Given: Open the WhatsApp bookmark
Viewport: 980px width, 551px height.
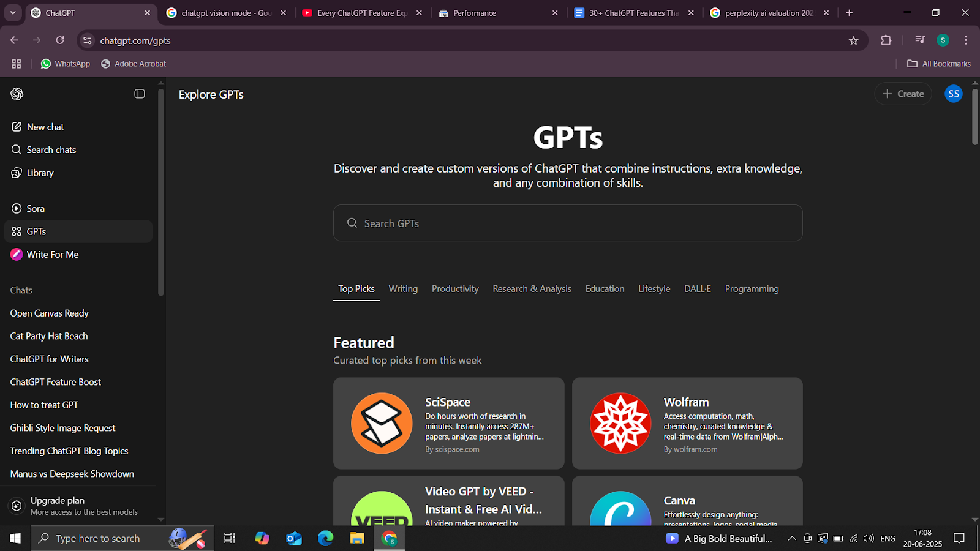Looking at the screenshot, I should (66, 64).
